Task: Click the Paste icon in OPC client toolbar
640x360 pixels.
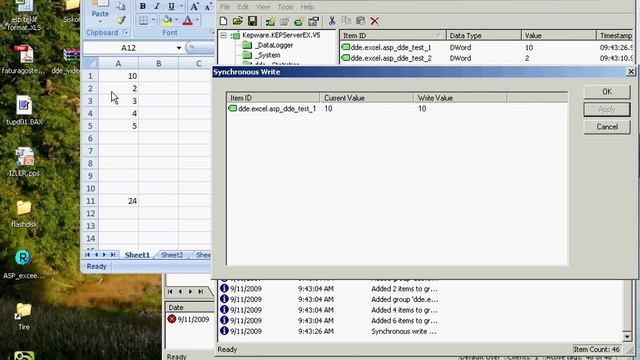Action: 360,21
